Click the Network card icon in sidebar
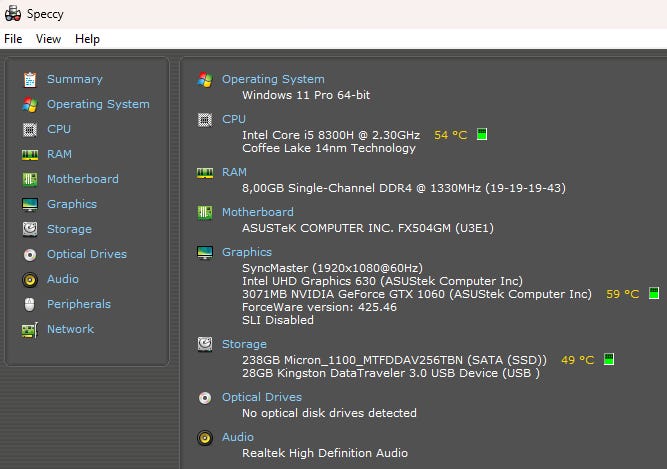Viewport: 667px width, 469px height. pyautogui.click(x=30, y=330)
